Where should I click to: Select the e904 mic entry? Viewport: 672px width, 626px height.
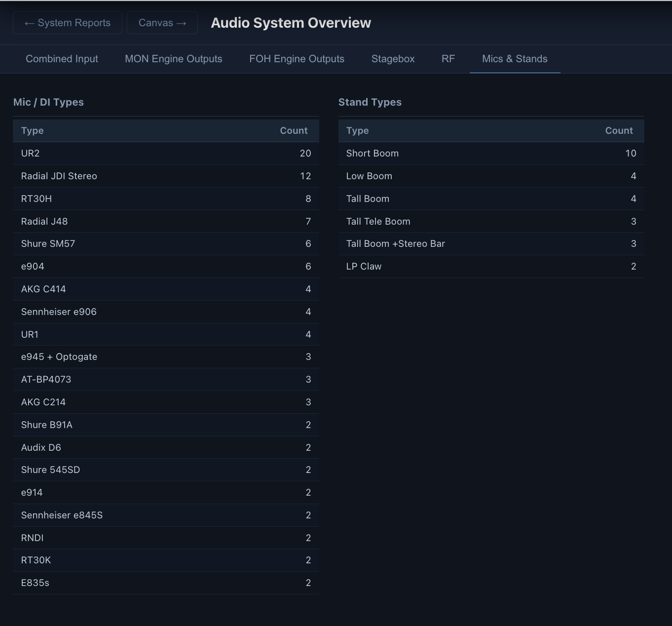[166, 267]
